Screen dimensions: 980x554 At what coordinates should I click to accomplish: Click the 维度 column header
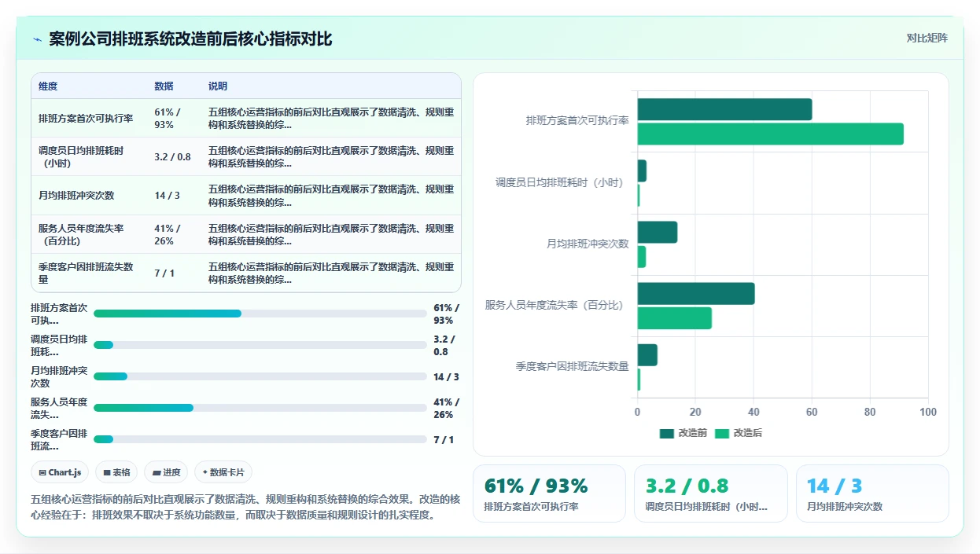[48, 86]
